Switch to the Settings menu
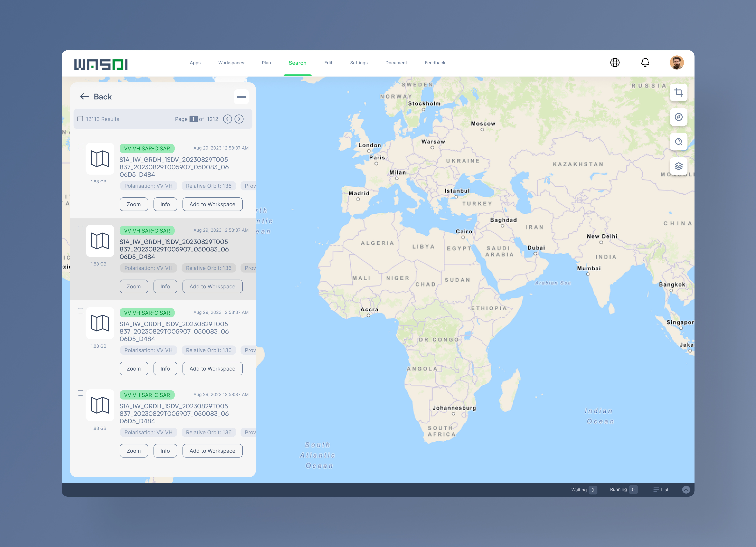Viewport: 756px width, 547px height. click(359, 63)
